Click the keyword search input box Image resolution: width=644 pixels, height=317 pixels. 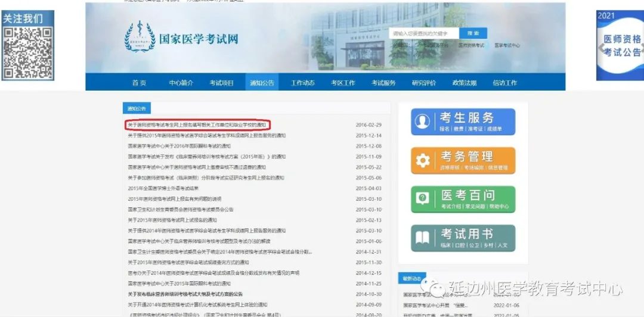point(424,33)
